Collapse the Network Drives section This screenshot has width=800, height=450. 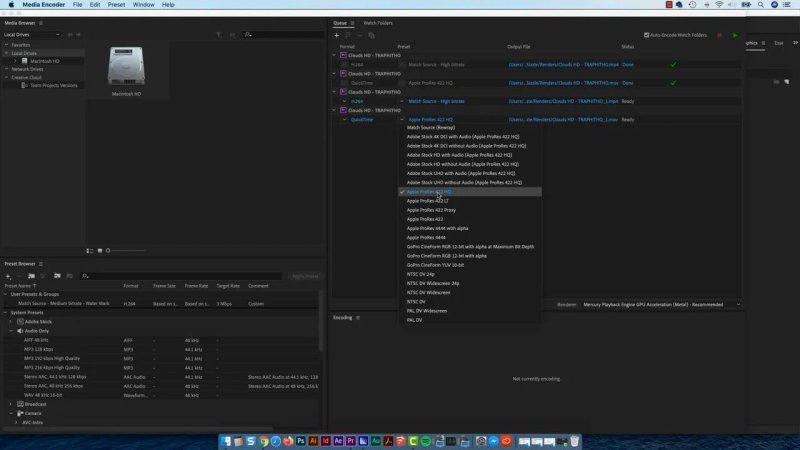pos(6,69)
